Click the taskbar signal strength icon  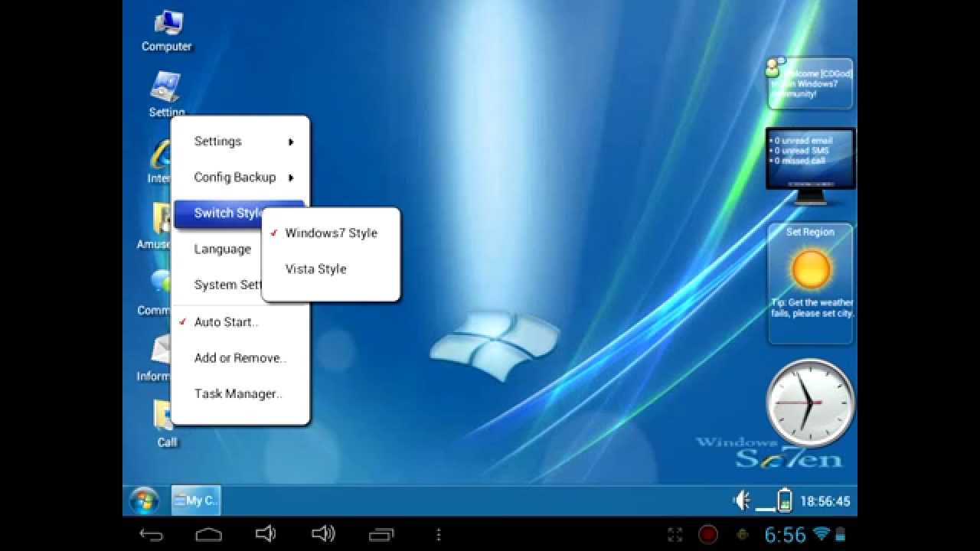point(764,507)
